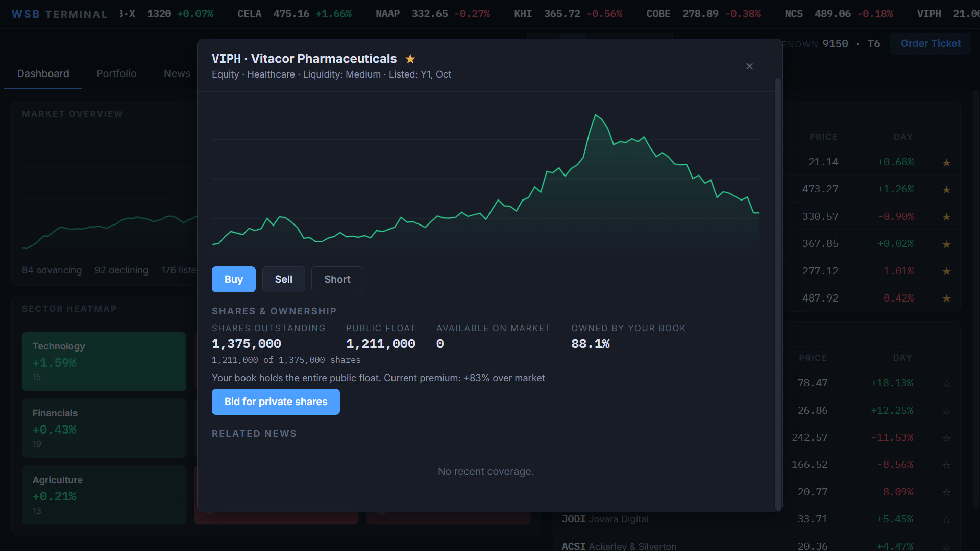The width and height of the screenshot is (980, 551).
Task: Add the 26.86 stock to watchlist
Action: pyautogui.click(x=946, y=411)
